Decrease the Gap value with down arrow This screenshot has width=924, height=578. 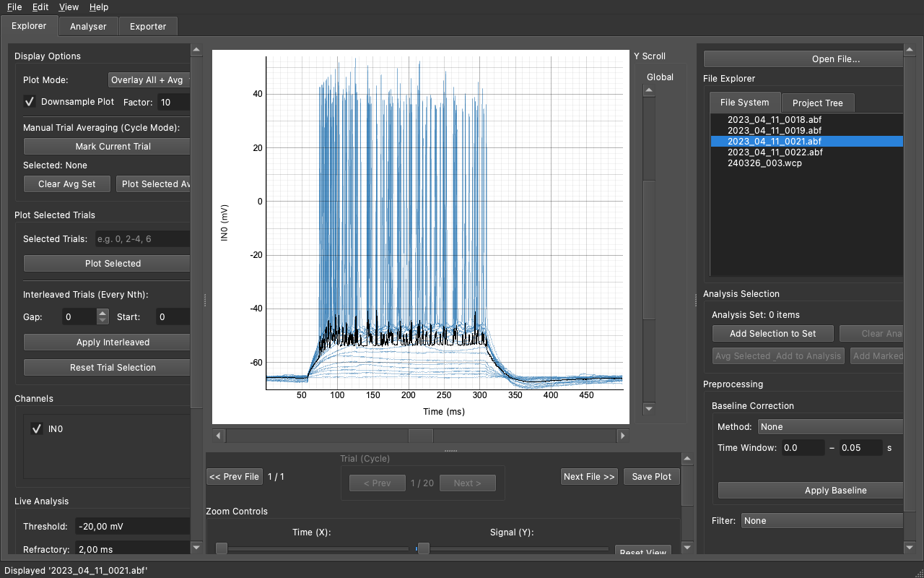(x=103, y=320)
